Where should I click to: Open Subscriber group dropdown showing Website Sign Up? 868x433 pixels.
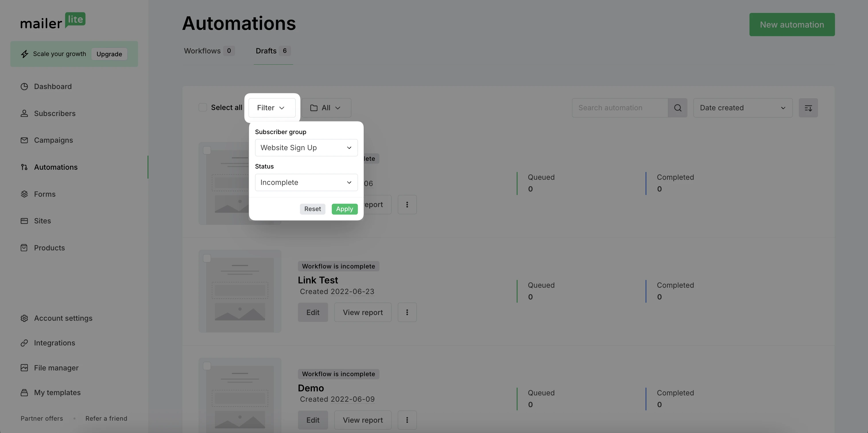point(306,148)
